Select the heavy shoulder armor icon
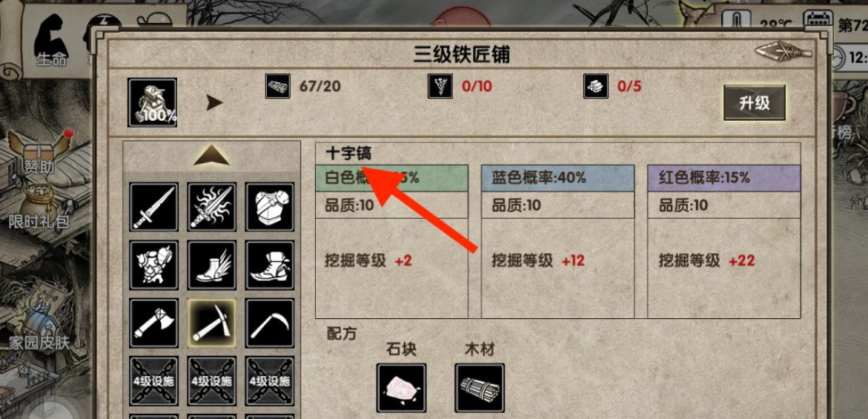Image resolution: width=868 pixels, height=419 pixels. pyautogui.click(x=153, y=265)
